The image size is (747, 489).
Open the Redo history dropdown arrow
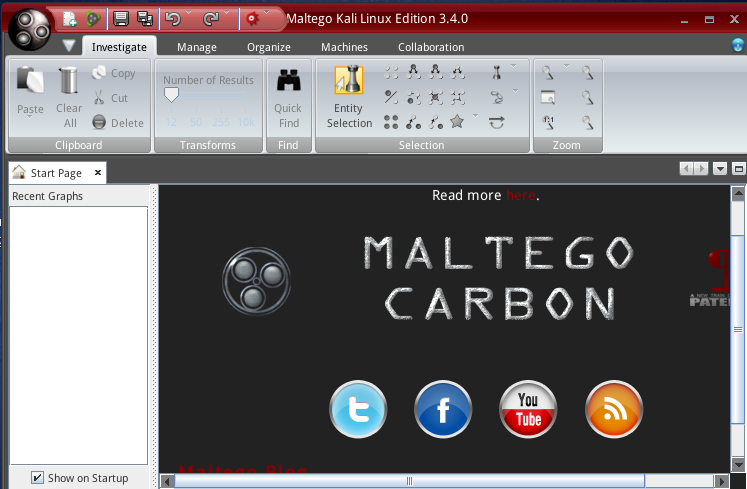[226, 12]
